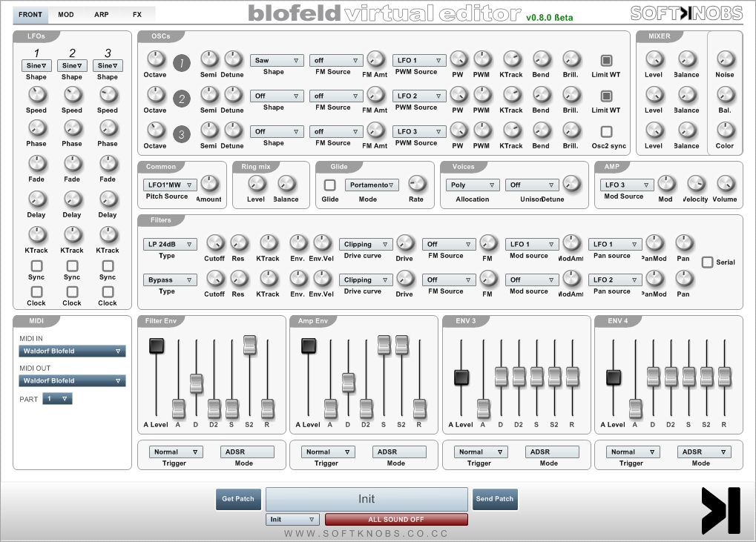Switch to the ARP tab
The image size is (756, 542).
(x=102, y=14)
